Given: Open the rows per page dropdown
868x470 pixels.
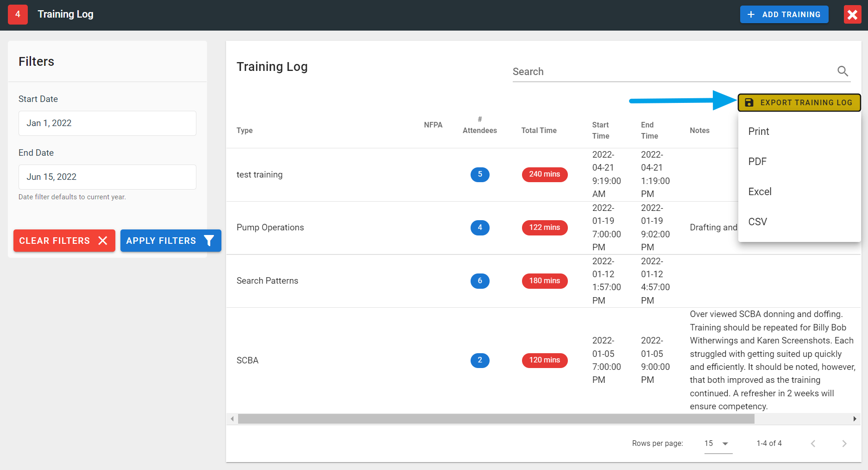Looking at the screenshot, I should [717, 444].
